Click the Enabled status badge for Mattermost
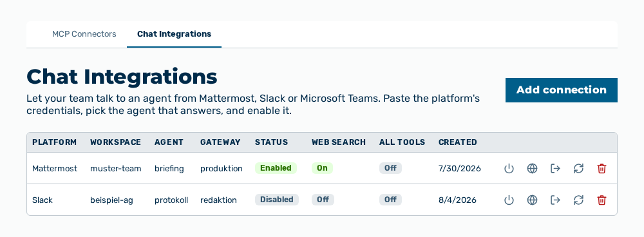The height and width of the screenshot is (237, 644). point(276,168)
